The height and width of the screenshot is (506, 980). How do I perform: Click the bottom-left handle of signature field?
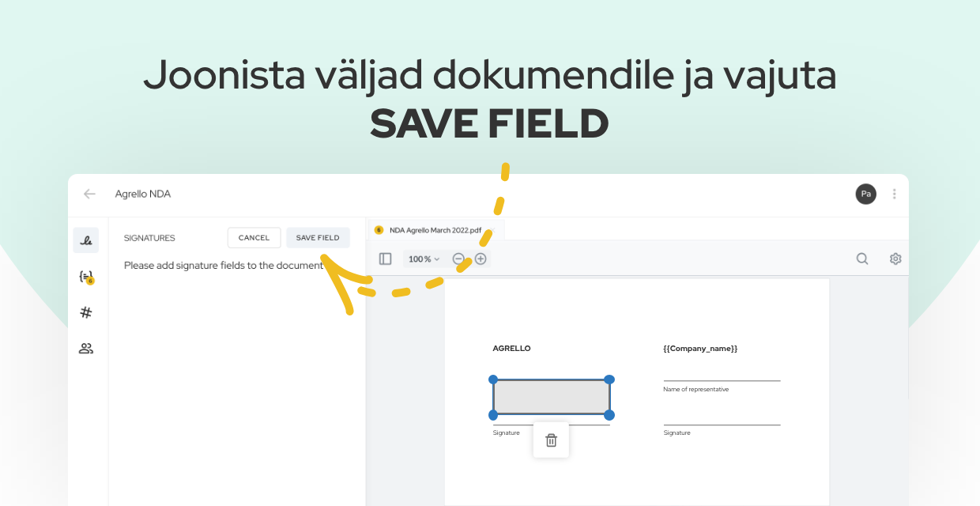tap(493, 415)
